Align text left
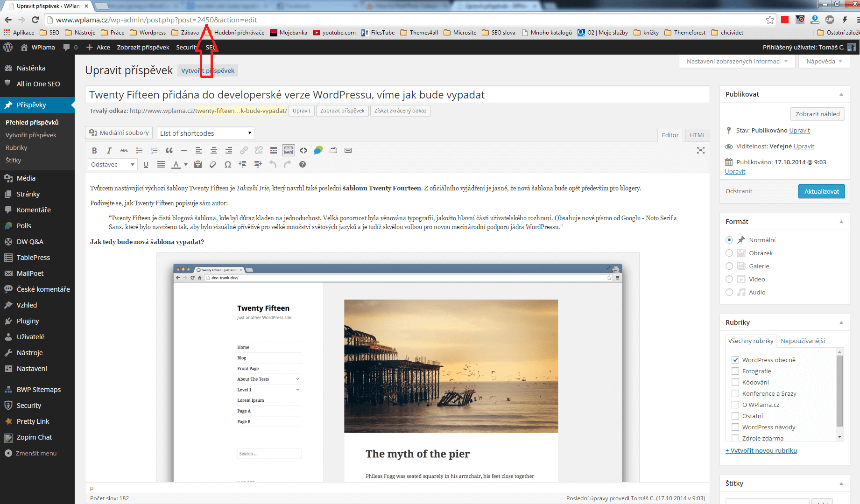 [199, 150]
